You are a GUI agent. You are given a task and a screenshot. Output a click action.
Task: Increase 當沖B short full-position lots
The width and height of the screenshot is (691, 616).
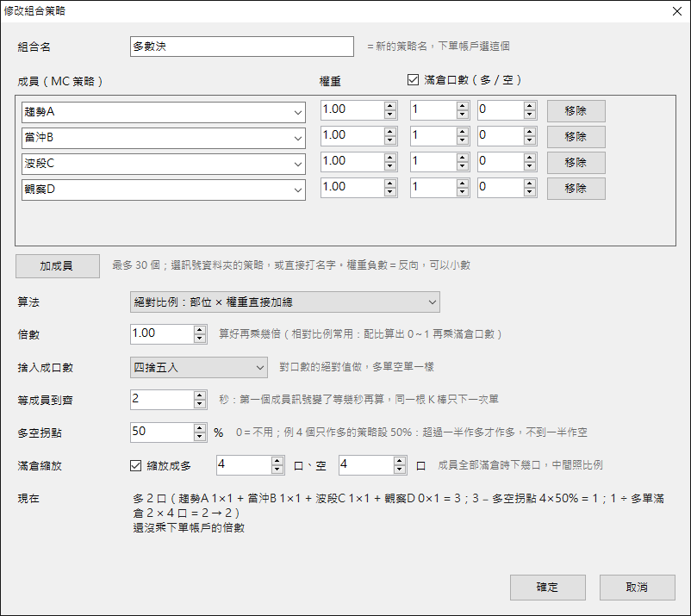click(x=530, y=132)
